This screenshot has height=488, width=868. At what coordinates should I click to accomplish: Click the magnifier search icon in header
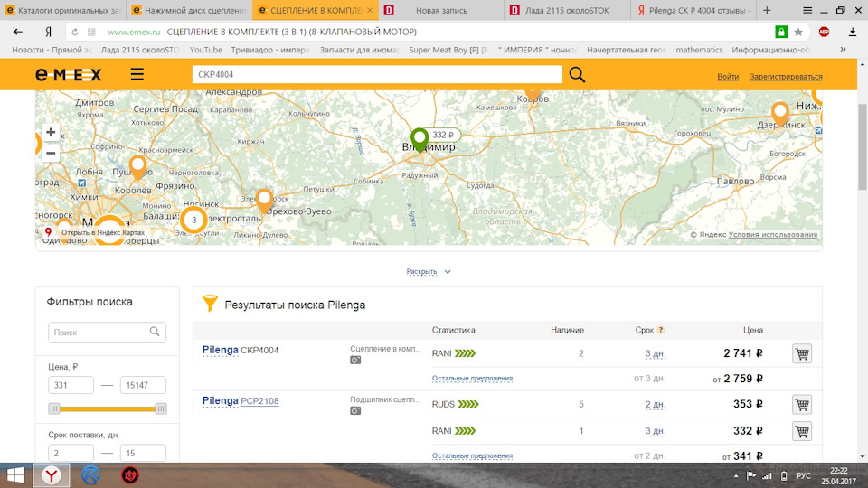click(x=577, y=74)
